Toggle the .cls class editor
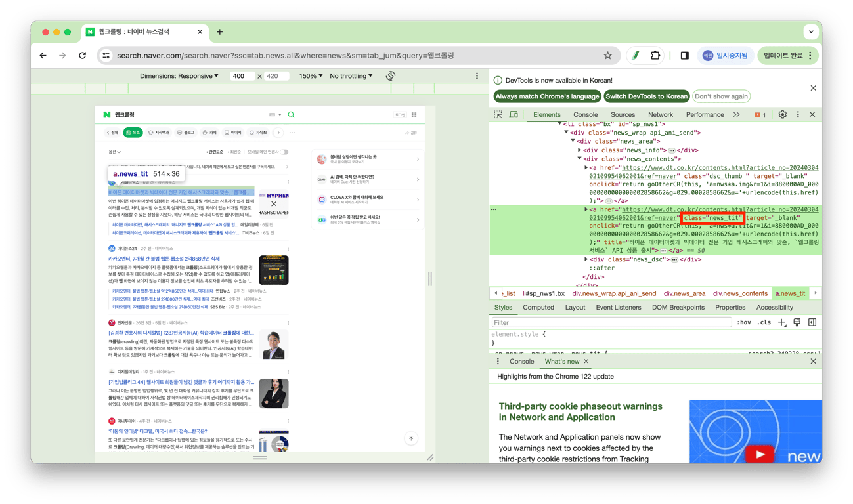Viewport: 853px width, 504px height. (x=764, y=322)
